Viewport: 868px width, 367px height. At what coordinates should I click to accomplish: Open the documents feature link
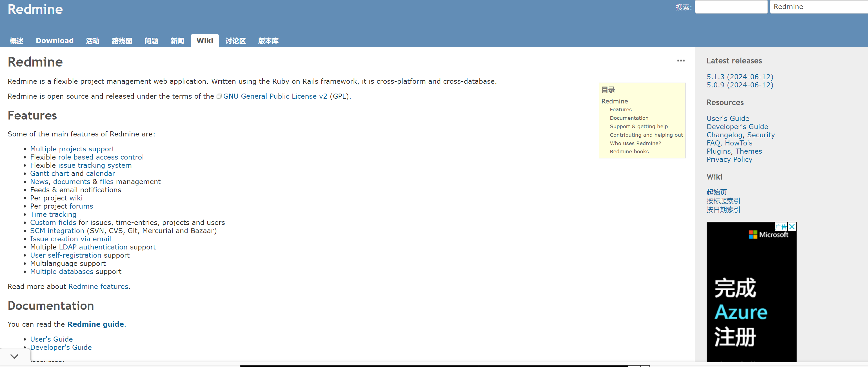[x=72, y=182]
